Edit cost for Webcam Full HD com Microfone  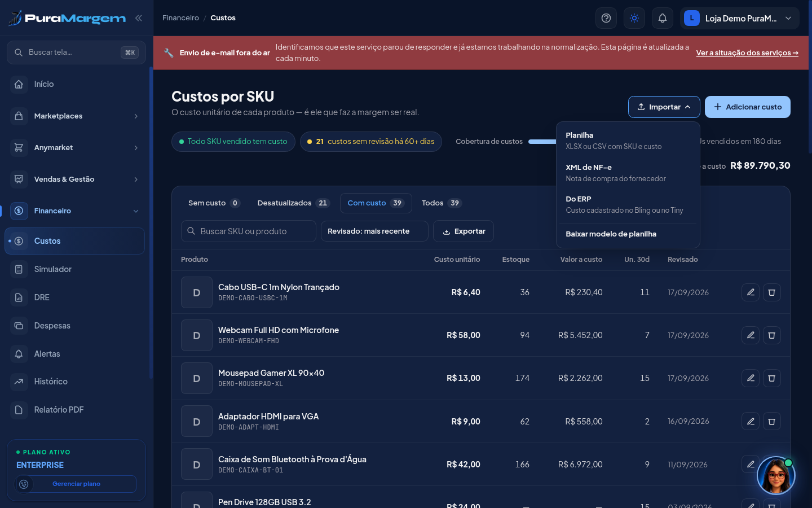(751, 335)
